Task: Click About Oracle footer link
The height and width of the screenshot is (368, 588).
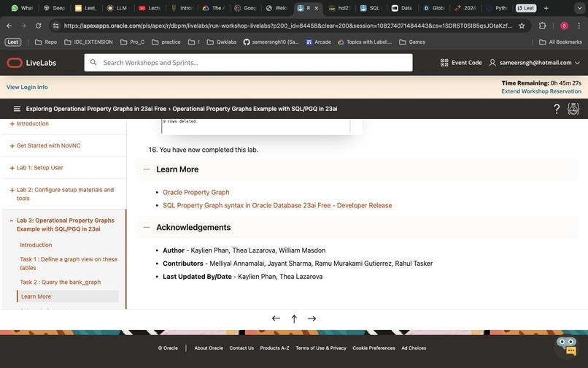Action: pyautogui.click(x=209, y=348)
